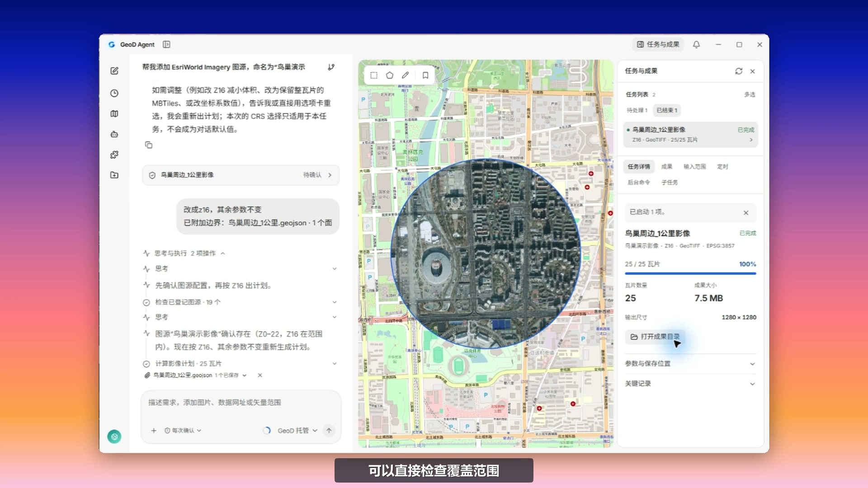The image size is (868, 488).
Task: Switch to the 定时 tab
Action: [722, 167]
